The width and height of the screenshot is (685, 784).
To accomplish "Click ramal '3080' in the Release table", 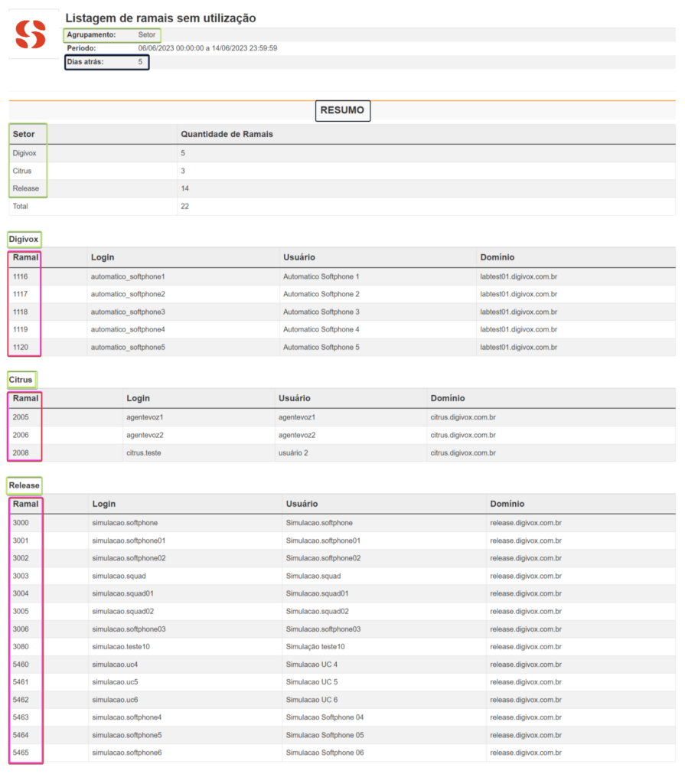I will [21, 646].
